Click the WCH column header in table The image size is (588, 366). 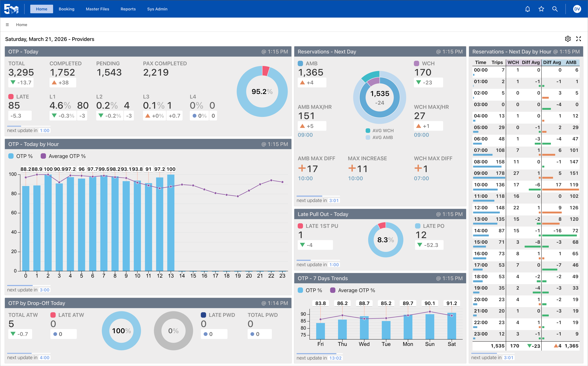[x=513, y=62]
